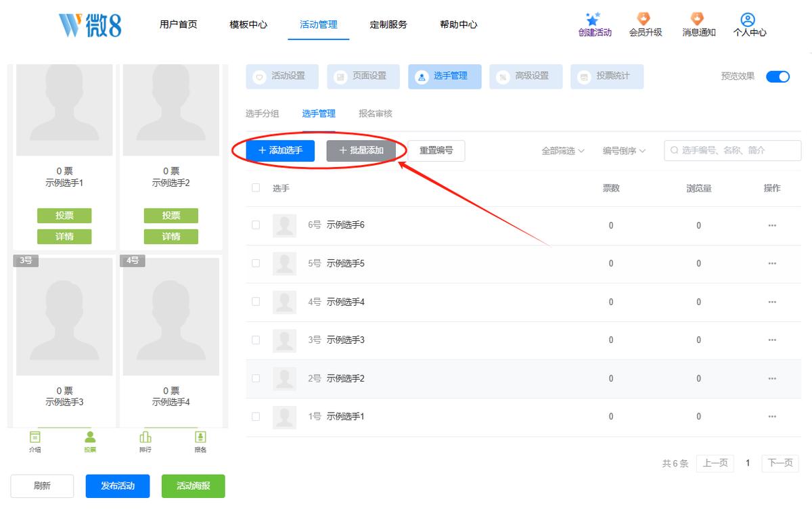Go to 模板中心 menu

point(248,25)
